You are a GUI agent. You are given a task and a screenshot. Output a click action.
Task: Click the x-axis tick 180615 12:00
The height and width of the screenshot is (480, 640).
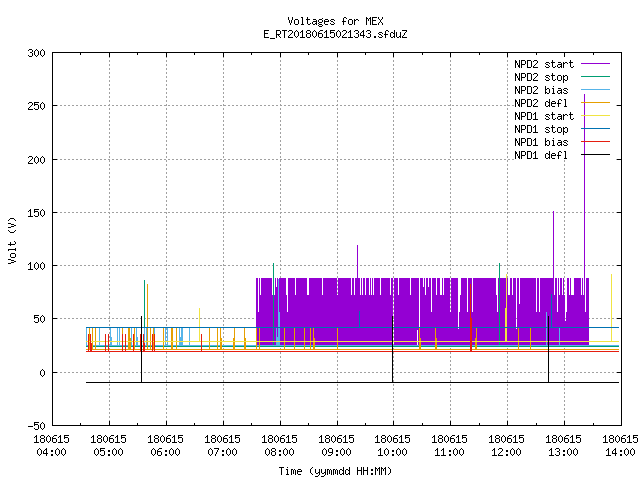point(507,446)
